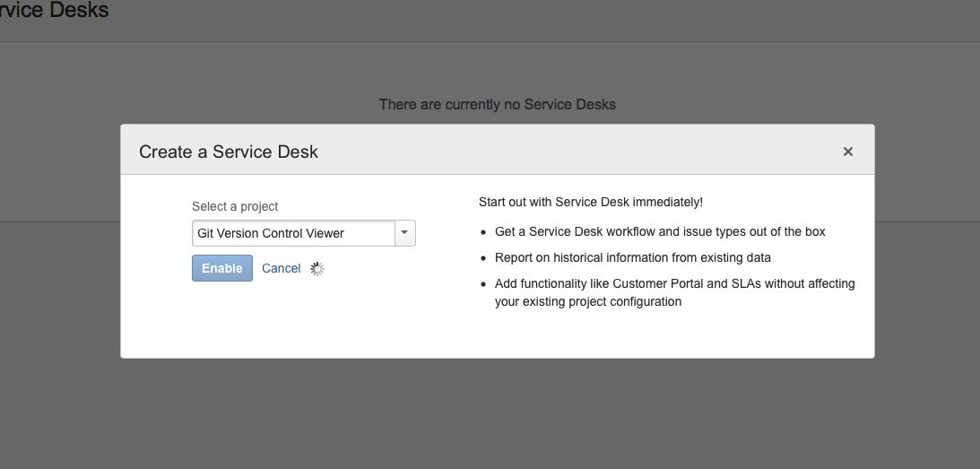980x469 pixels.
Task: Click the bullet dot before Add functionality
Action: click(483, 284)
